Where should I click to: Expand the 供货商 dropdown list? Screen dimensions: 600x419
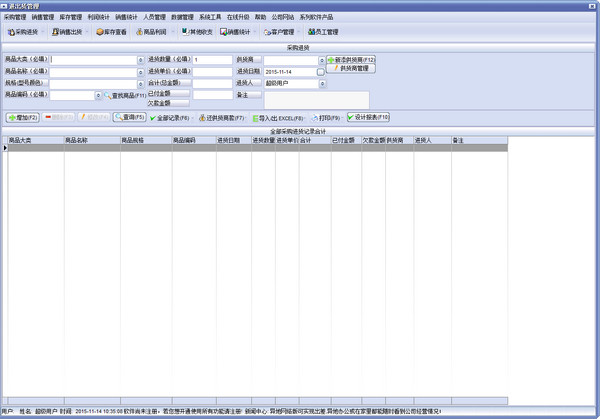pyautogui.click(x=321, y=60)
